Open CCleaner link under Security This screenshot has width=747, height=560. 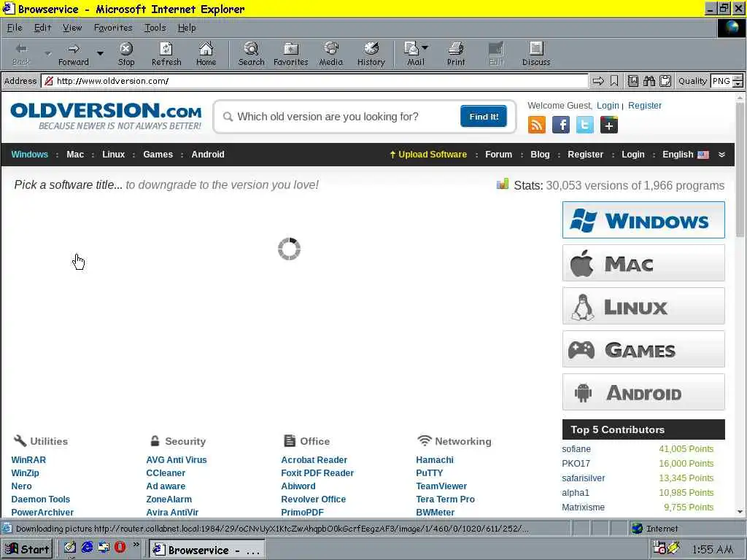(x=166, y=472)
